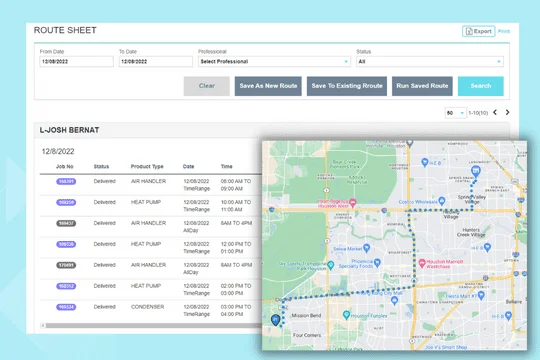
Task: Click the Search button
Action: (x=481, y=86)
